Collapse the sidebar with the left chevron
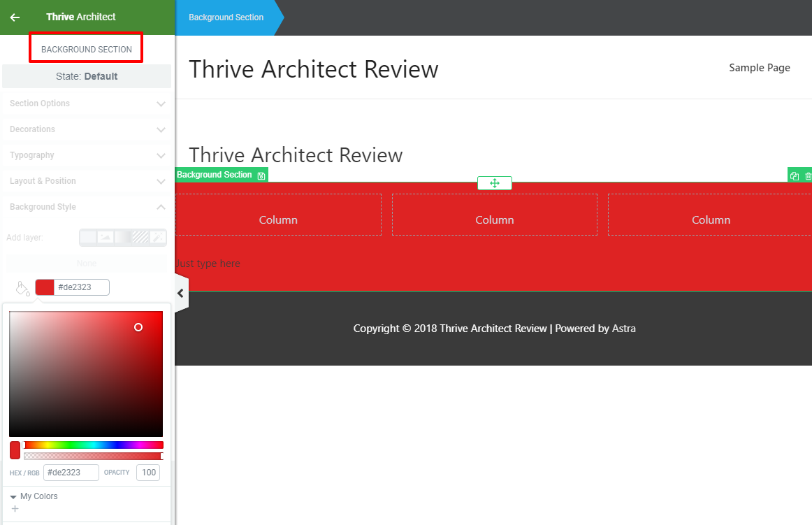The image size is (812, 525). [181, 294]
